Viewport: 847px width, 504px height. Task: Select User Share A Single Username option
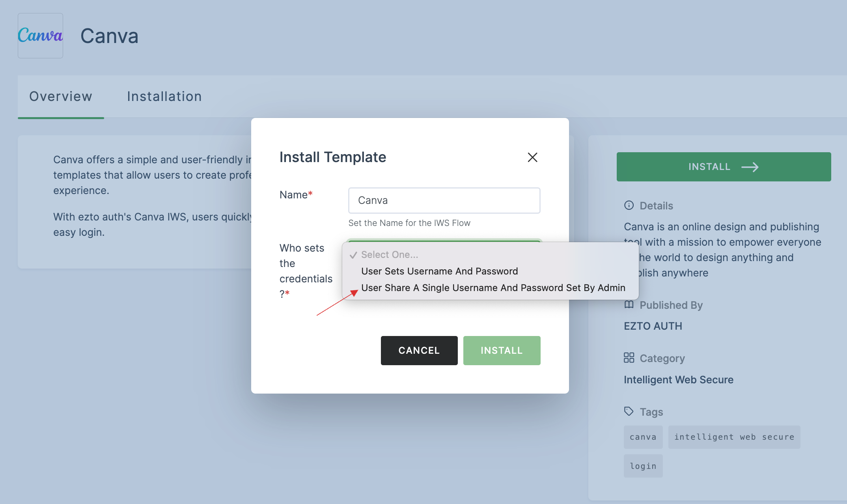click(493, 287)
